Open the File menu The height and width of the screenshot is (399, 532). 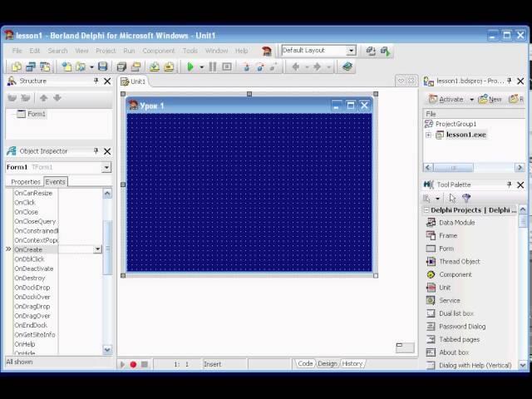click(x=17, y=51)
